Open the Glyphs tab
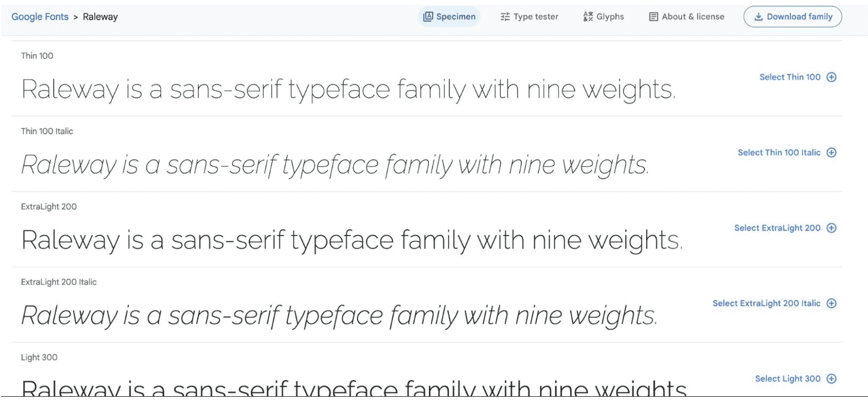Image resolution: width=868 pixels, height=407 pixels. [603, 17]
